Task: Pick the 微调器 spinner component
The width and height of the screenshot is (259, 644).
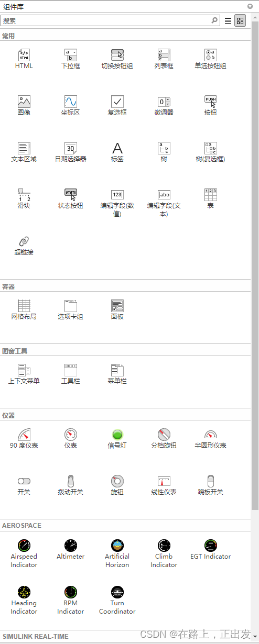Action: click(164, 102)
